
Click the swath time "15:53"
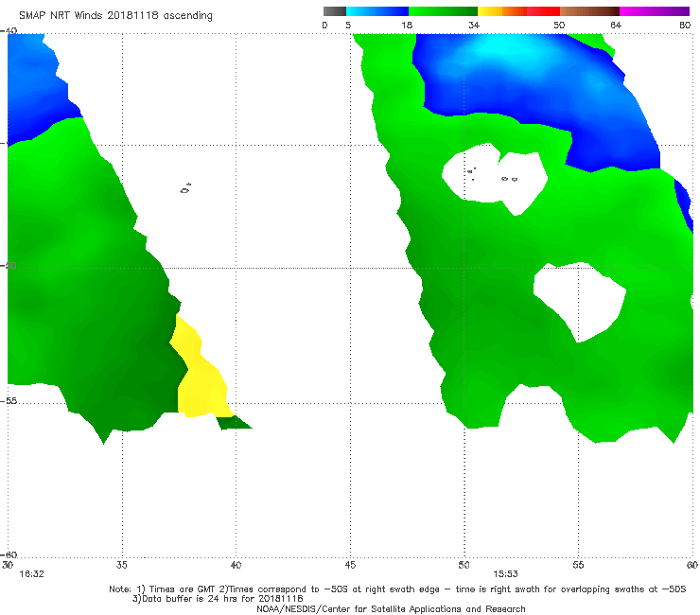pos(505,574)
